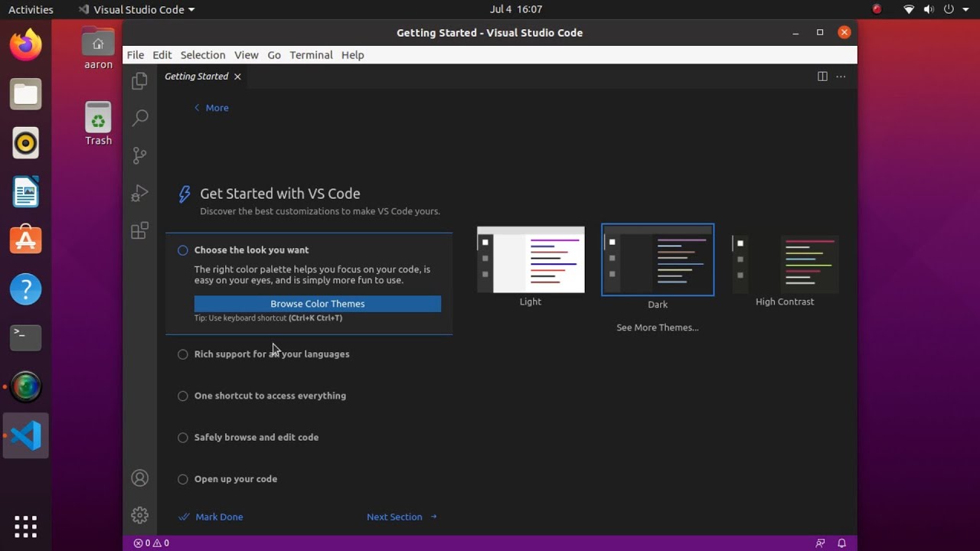Click See More Themes link
Screen dimensions: 980x551
click(658, 328)
